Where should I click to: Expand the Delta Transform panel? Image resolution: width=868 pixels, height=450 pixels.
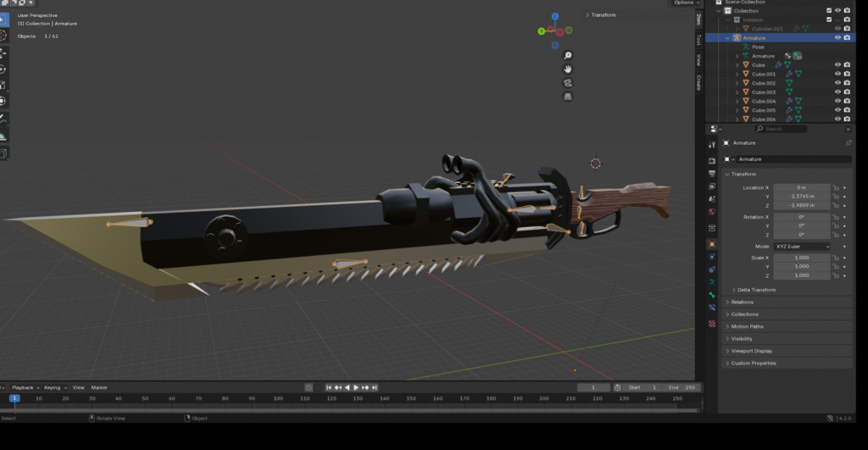756,290
